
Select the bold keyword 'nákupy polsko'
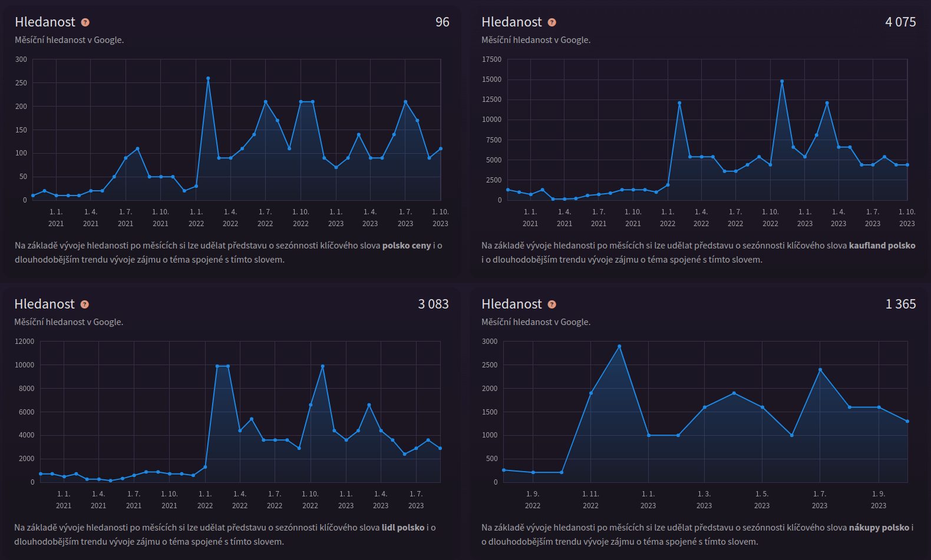pos(879,528)
